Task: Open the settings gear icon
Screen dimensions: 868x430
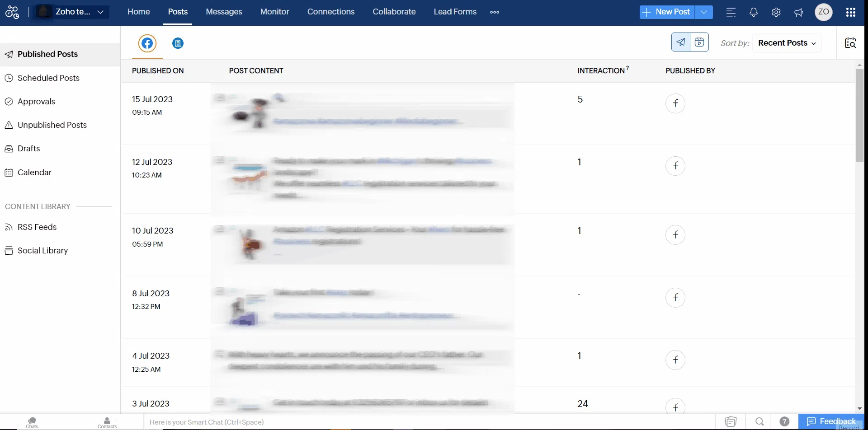Action: 776,12
